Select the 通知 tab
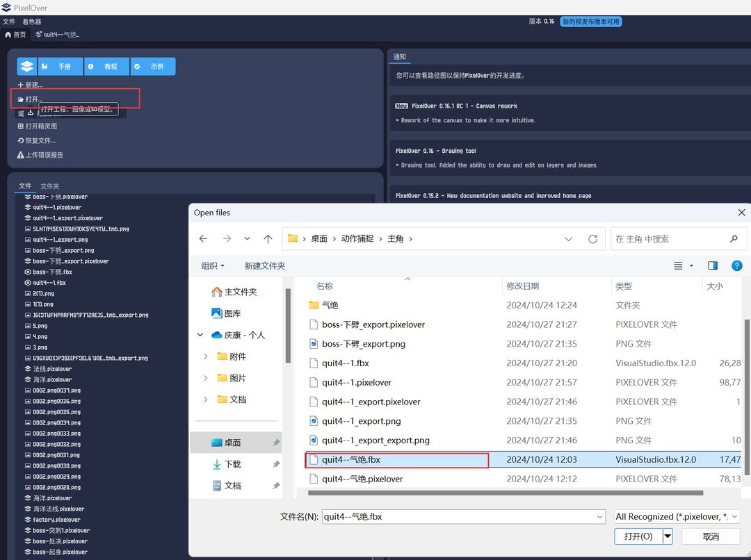The height and width of the screenshot is (560, 751). point(399,56)
